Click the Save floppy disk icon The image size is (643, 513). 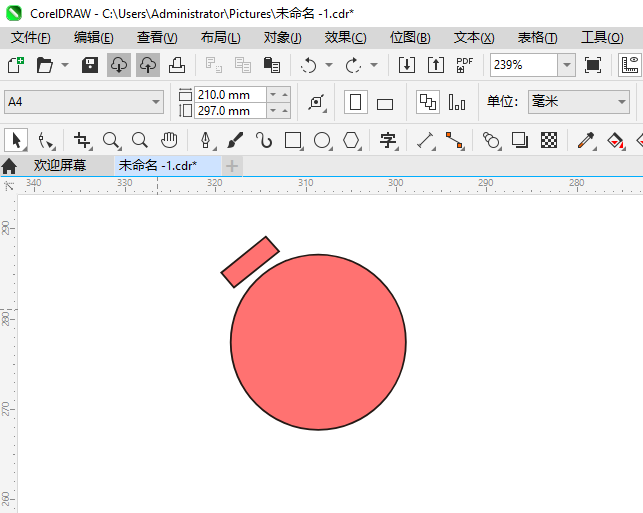tap(90, 65)
